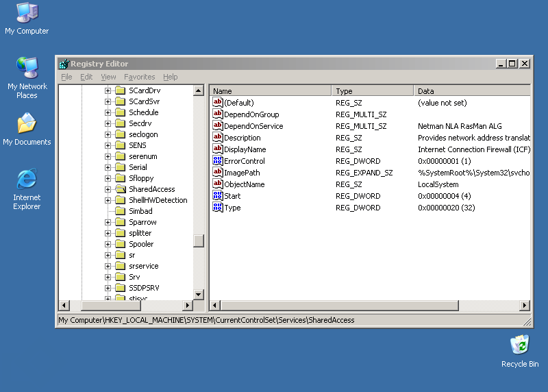This screenshot has height=392, width=548.
Task: Click the folder icon of seclogon
Action: coord(121,134)
